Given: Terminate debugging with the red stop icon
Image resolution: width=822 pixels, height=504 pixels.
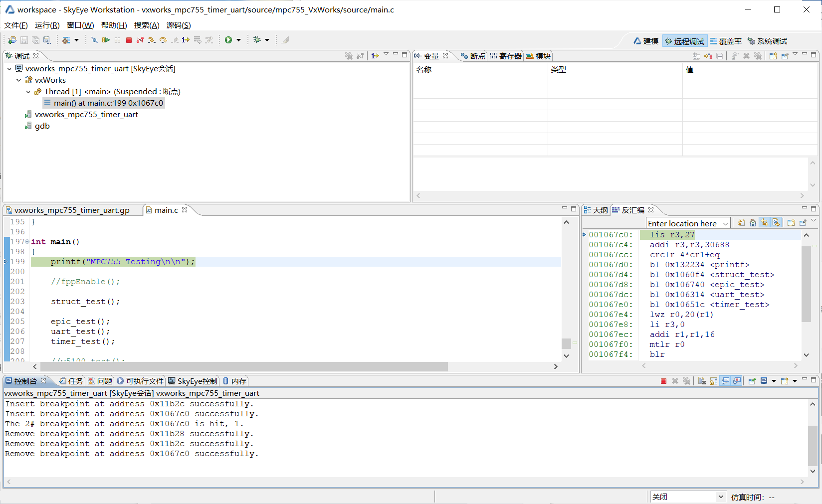Looking at the screenshot, I should coord(129,40).
